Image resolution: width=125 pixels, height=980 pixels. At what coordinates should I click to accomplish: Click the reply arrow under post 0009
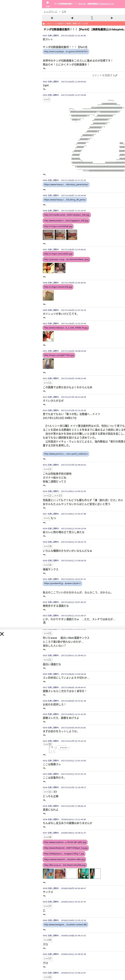(44, 318)
